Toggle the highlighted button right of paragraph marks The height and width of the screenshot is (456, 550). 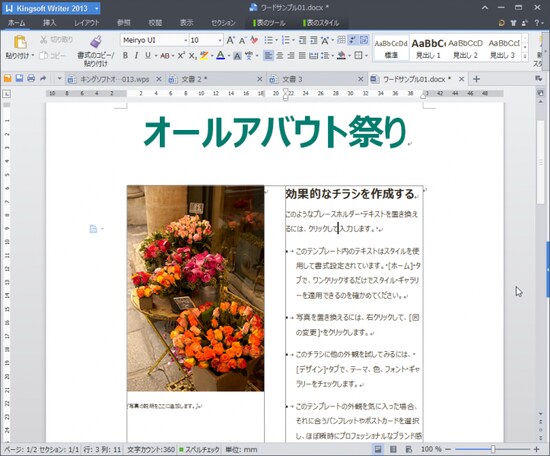pos(364,40)
